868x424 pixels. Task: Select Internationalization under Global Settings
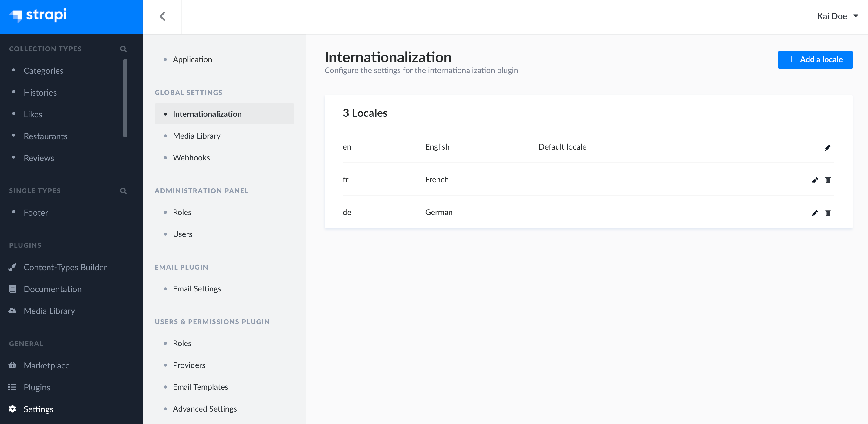[208, 113]
